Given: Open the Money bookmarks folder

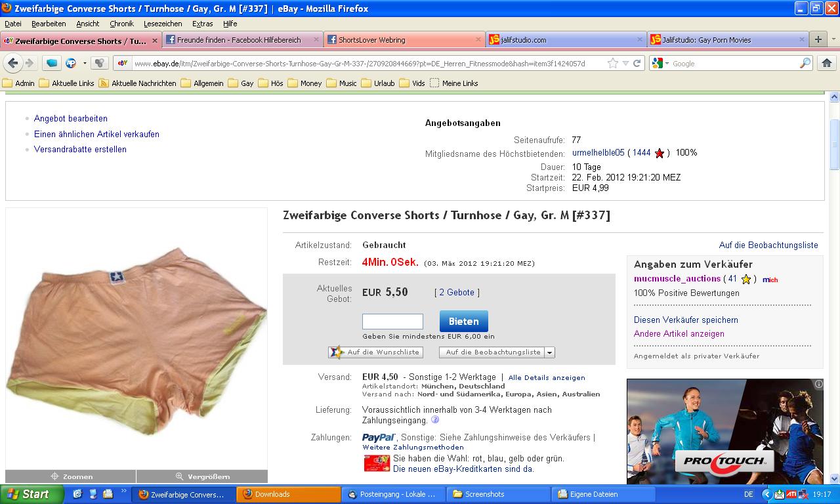Looking at the screenshot, I should [x=310, y=83].
